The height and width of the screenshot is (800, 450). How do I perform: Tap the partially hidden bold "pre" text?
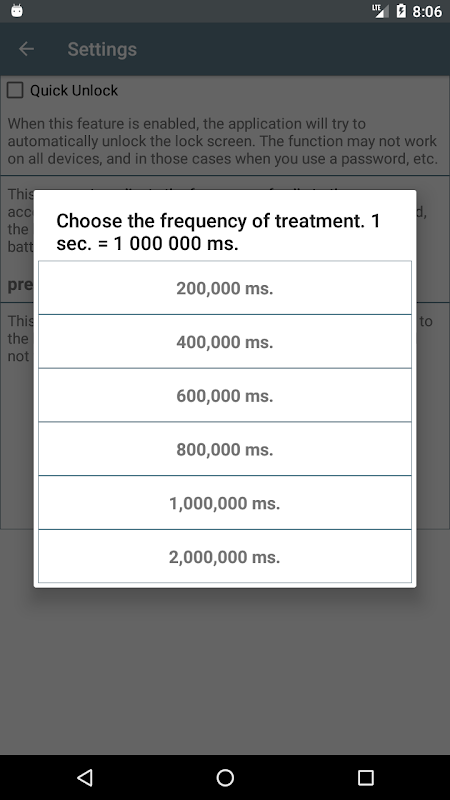(20, 285)
